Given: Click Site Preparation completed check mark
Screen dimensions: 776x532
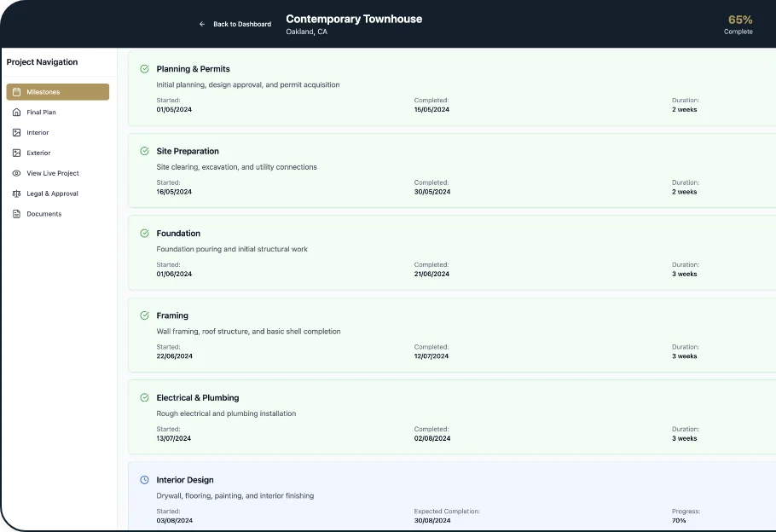Looking at the screenshot, I should pos(144,151).
